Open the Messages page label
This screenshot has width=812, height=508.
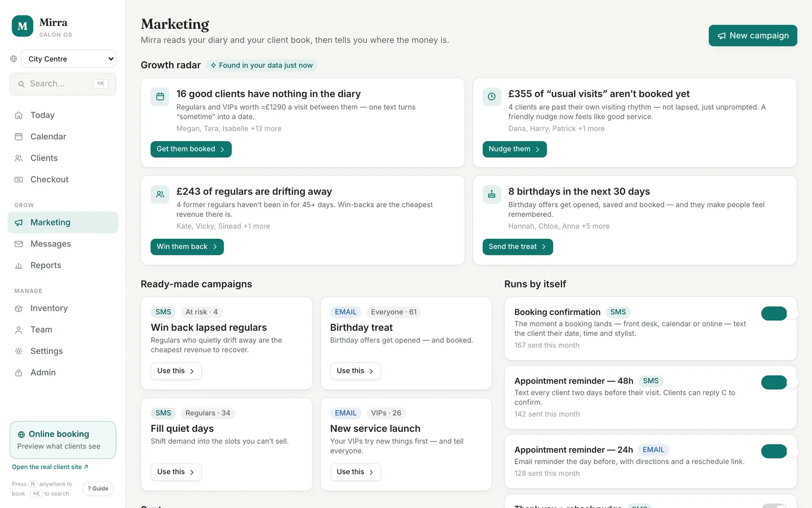[51, 244]
